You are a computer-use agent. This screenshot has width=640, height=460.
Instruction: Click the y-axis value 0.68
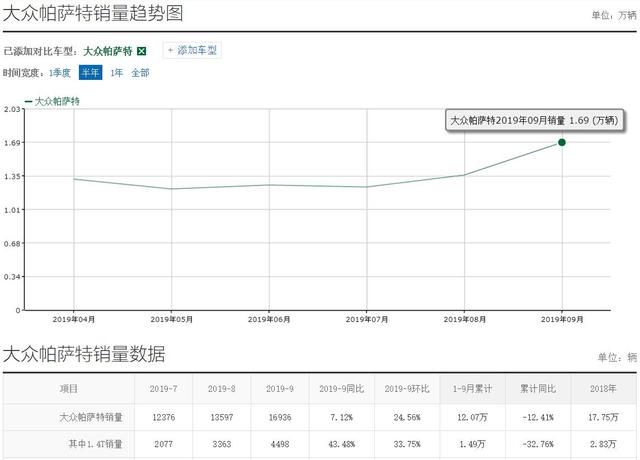[x=12, y=243]
